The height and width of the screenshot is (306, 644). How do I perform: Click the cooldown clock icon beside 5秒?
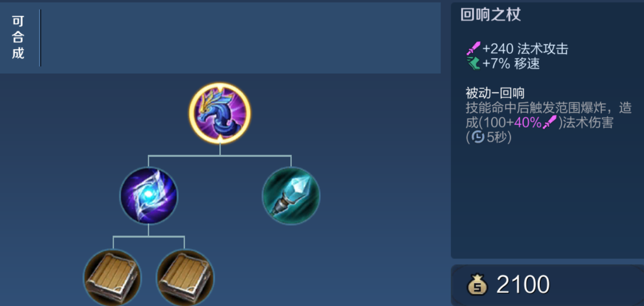tap(478, 138)
